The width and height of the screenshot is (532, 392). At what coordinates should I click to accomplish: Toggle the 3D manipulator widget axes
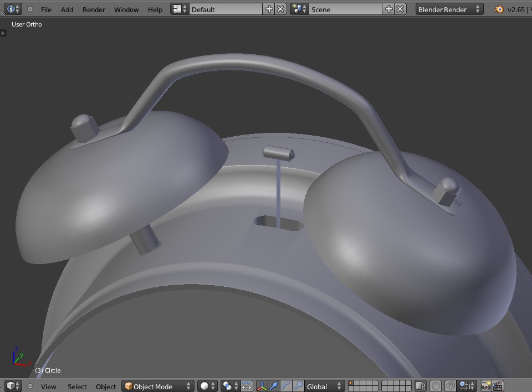tap(262, 386)
